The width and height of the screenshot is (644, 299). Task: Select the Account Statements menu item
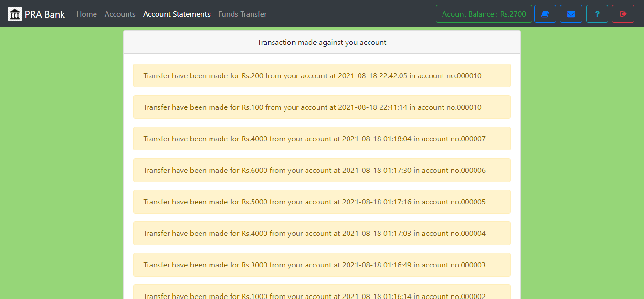(x=177, y=14)
